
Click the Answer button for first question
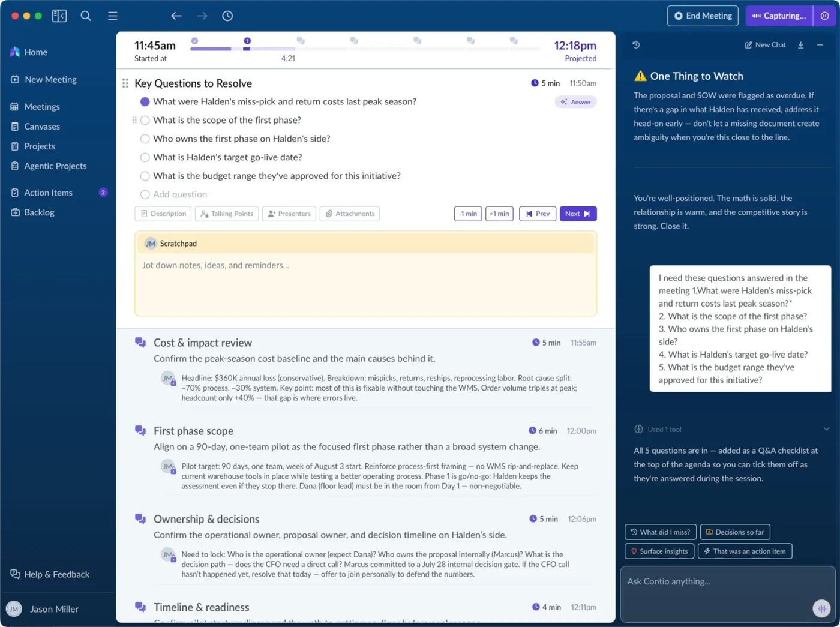[x=575, y=102]
